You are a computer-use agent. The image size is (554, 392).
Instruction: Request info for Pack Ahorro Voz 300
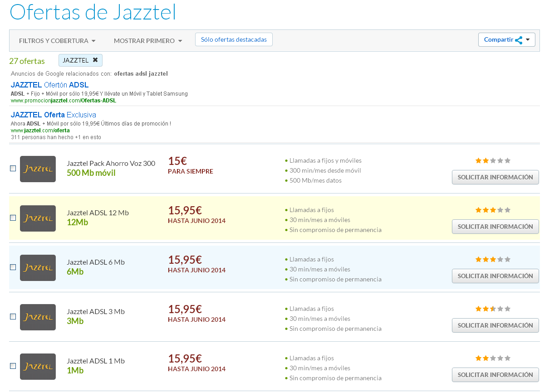click(495, 177)
